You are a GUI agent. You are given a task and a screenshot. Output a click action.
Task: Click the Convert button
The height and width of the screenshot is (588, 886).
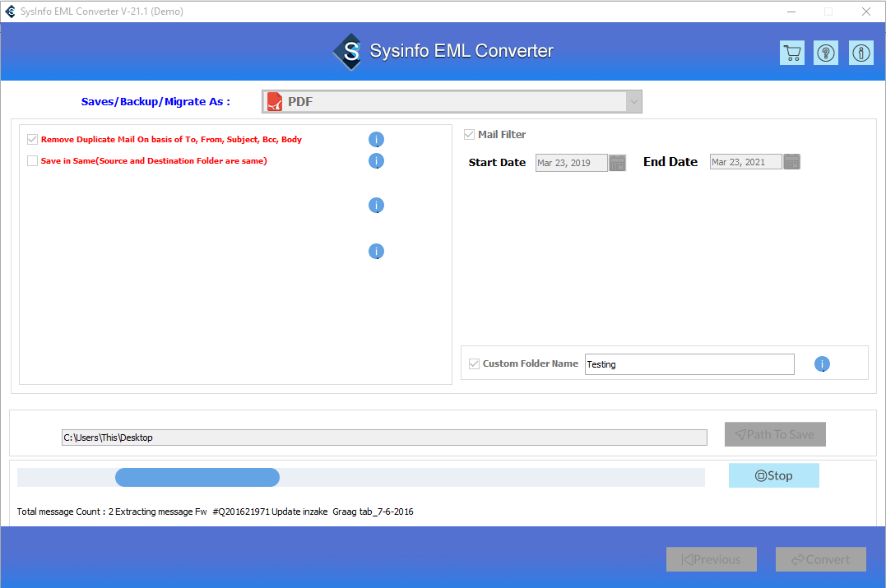pos(821,559)
